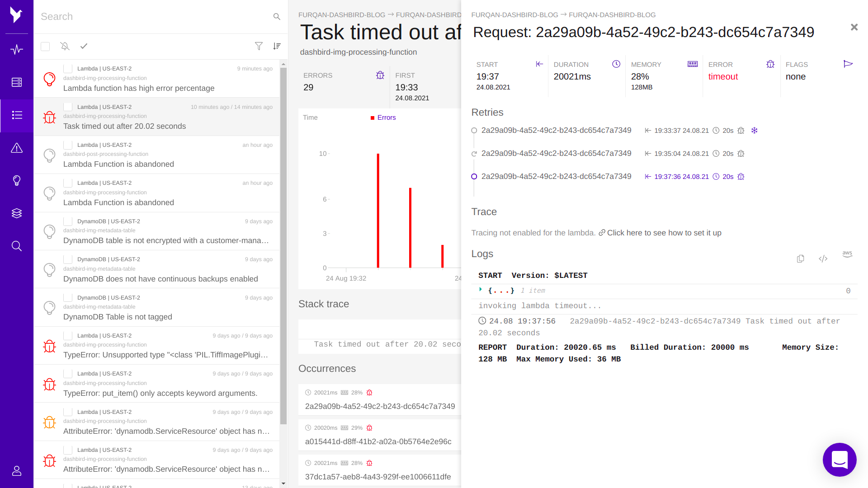This screenshot has width=868, height=488.
Task: Click link to set up tracing
Action: 664,233
